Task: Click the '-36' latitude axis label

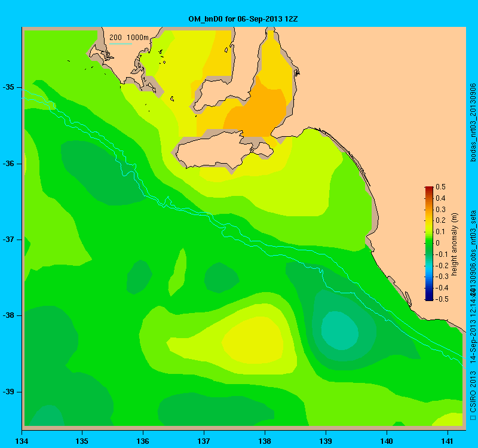Action: click(8, 164)
